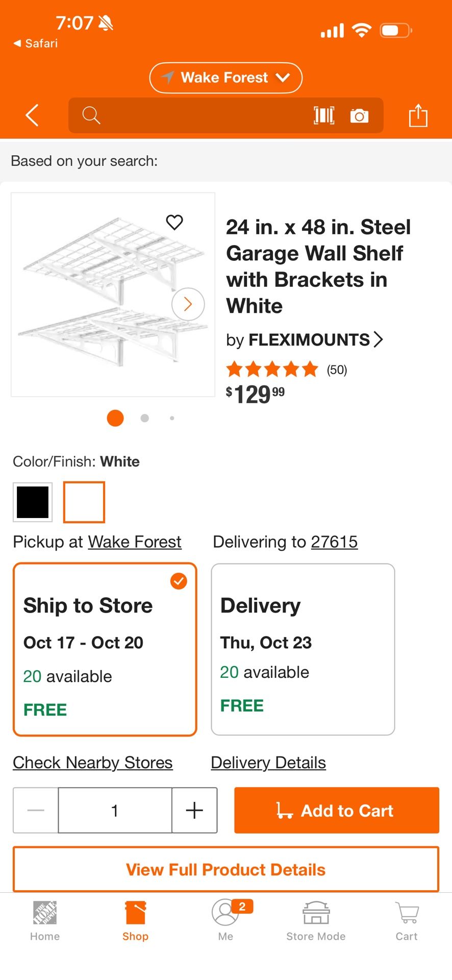Switch to Store Mode in bottom navigation
The image size is (452, 980).
click(x=315, y=919)
